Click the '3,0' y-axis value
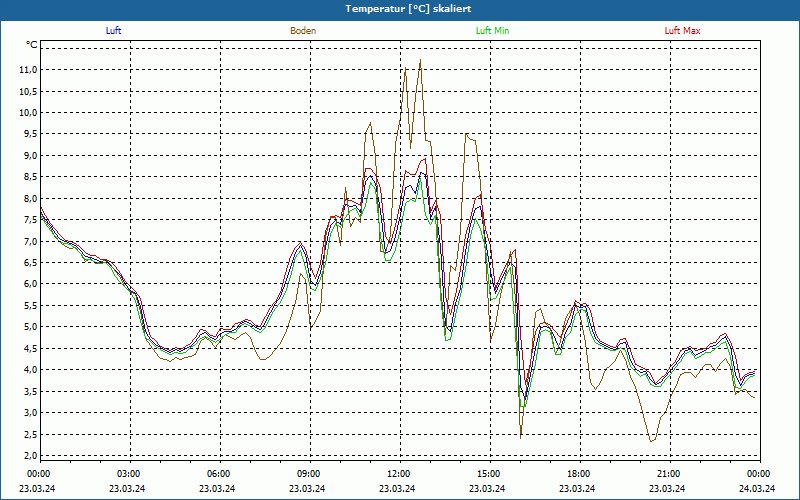Viewport: 800px width, 500px height. [30, 413]
